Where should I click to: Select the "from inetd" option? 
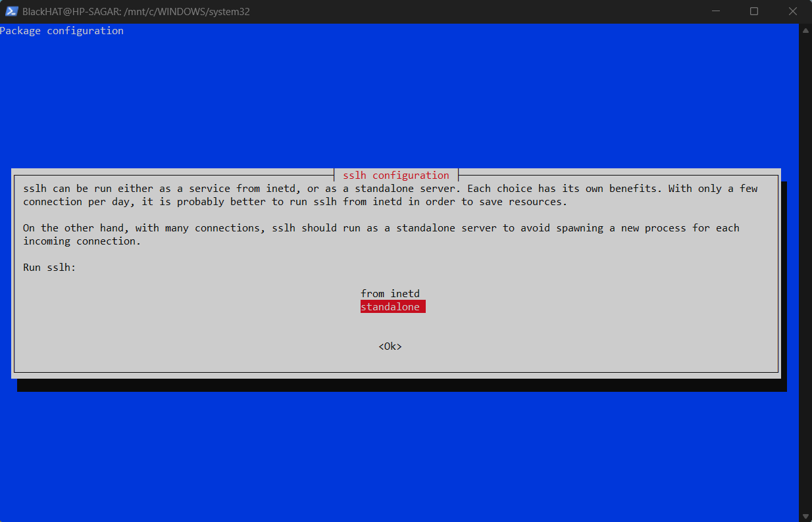point(390,294)
